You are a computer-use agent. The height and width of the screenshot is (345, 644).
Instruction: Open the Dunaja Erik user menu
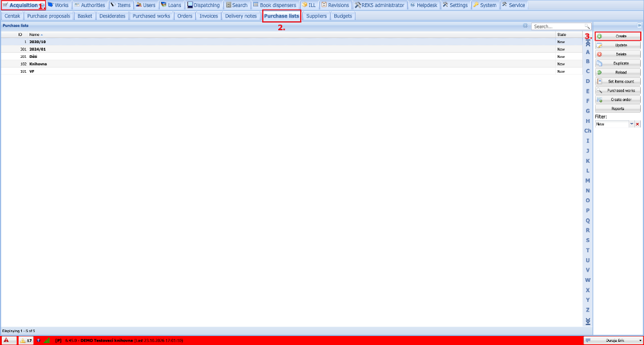[x=613, y=340]
